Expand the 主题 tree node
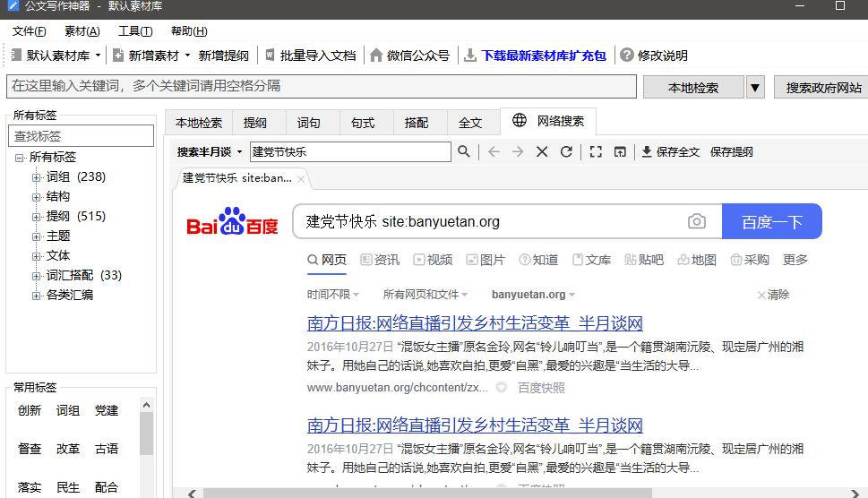The image size is (868, 498). click(36, 236)
